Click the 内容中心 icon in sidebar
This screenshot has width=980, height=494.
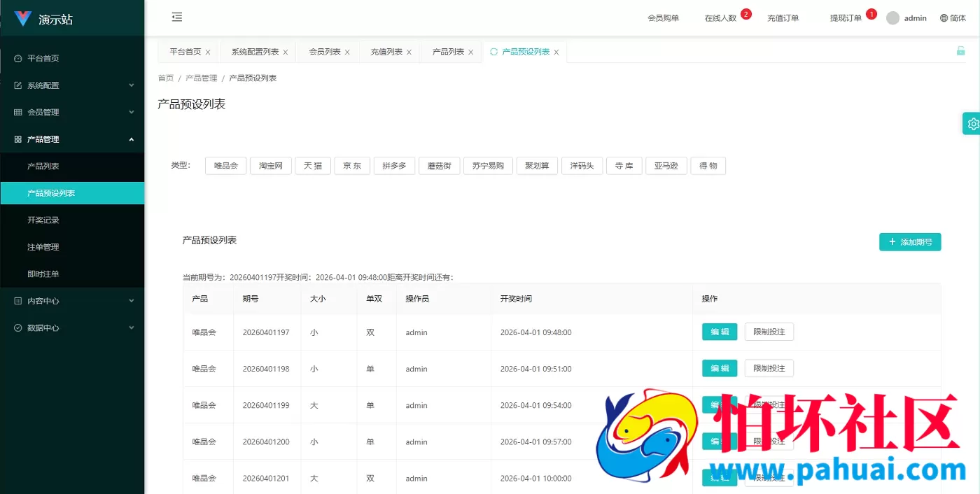(x=18, y=301)
